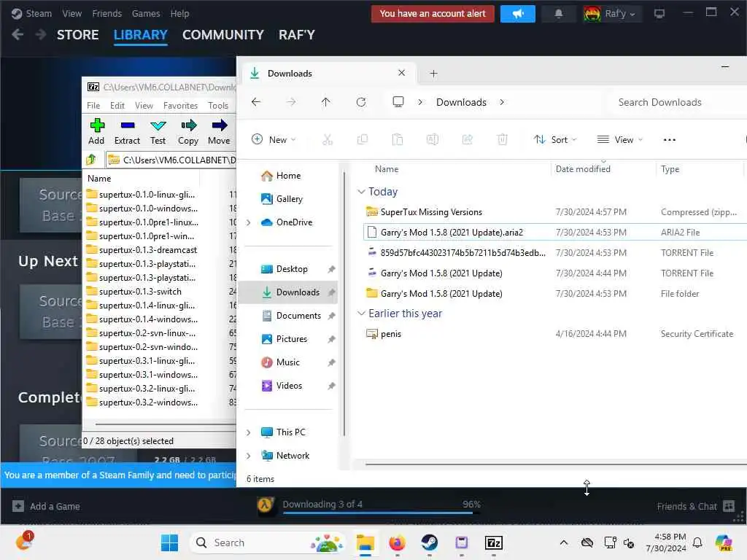Click the 7-Zip path address field

(171, 160)
